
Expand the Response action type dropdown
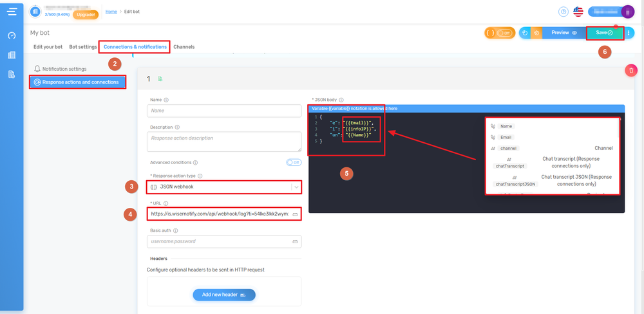click(296, 187)
